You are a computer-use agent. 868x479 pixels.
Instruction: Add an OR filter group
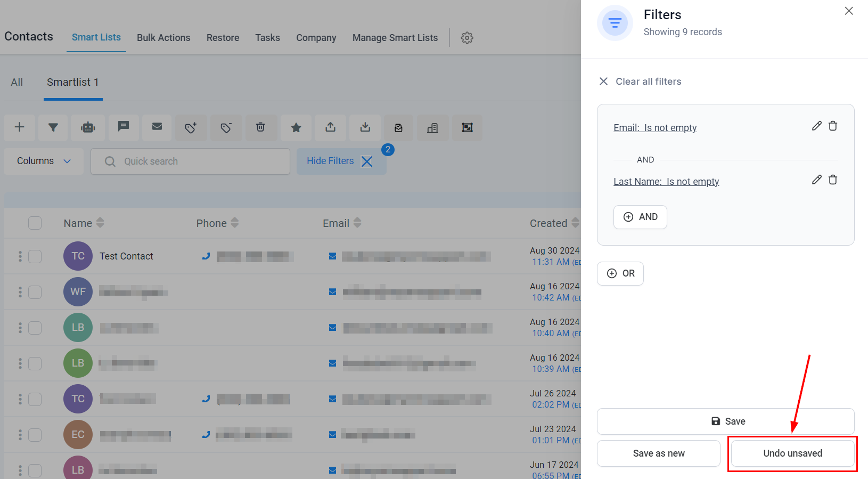tap(620, 273)
